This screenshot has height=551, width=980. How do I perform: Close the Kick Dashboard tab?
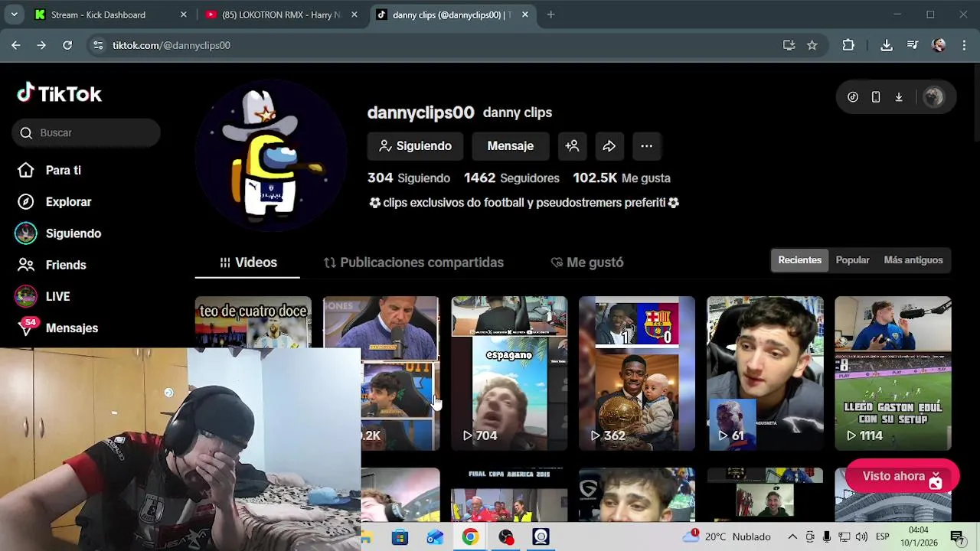184,15
